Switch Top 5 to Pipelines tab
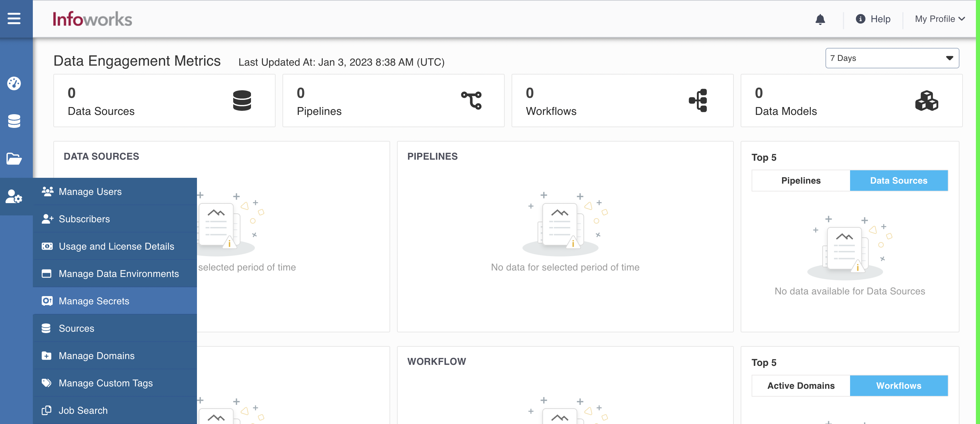 click(x=801, y=181)
